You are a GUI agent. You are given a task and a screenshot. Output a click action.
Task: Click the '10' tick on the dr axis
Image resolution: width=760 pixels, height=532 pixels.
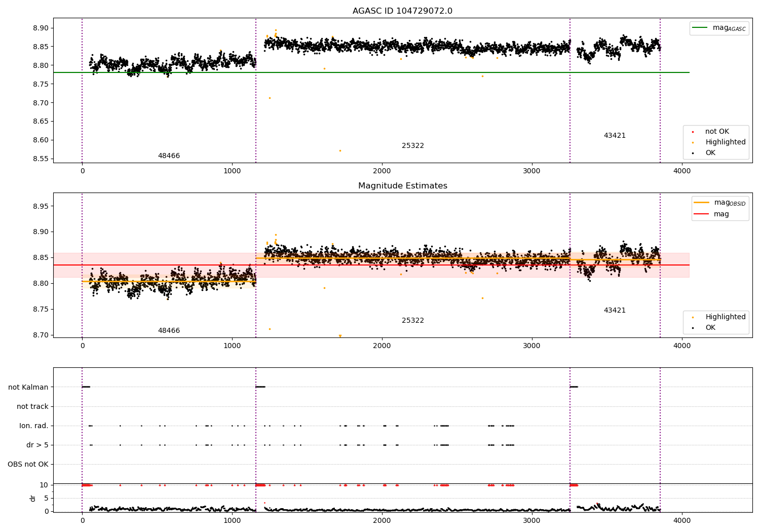pos(44,485)
